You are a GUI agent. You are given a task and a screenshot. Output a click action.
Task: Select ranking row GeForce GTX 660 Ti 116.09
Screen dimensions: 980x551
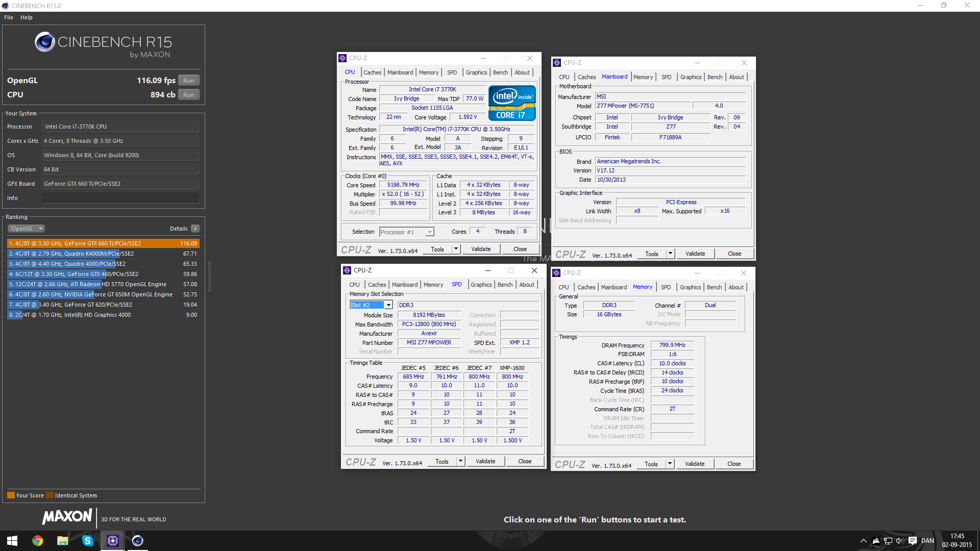point(103,243)
